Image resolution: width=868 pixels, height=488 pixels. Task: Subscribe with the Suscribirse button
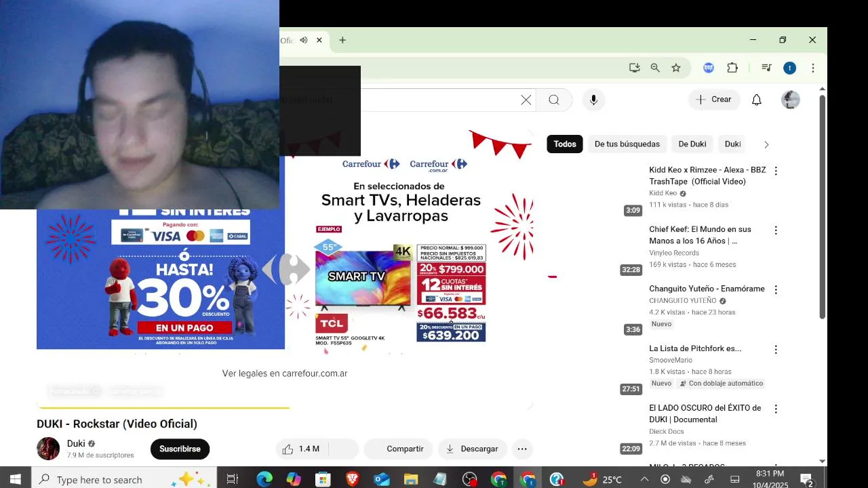[x=180, y=449]
